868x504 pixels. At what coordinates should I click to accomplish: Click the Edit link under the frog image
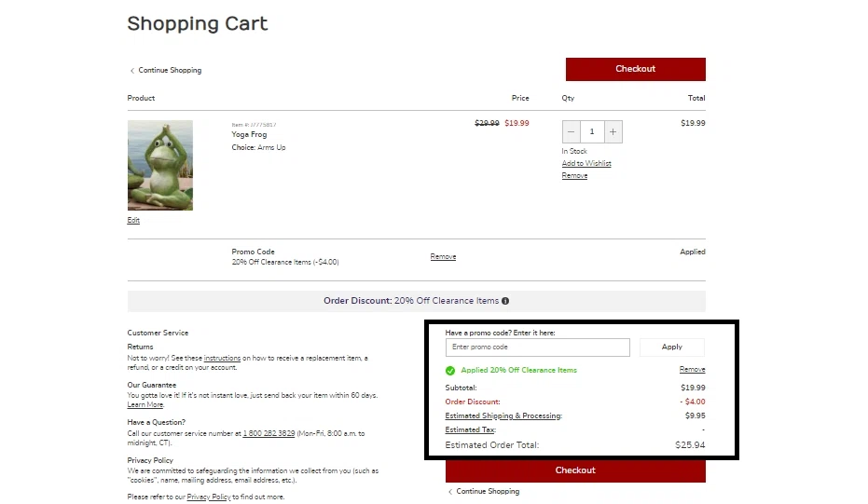pos(133,221)
